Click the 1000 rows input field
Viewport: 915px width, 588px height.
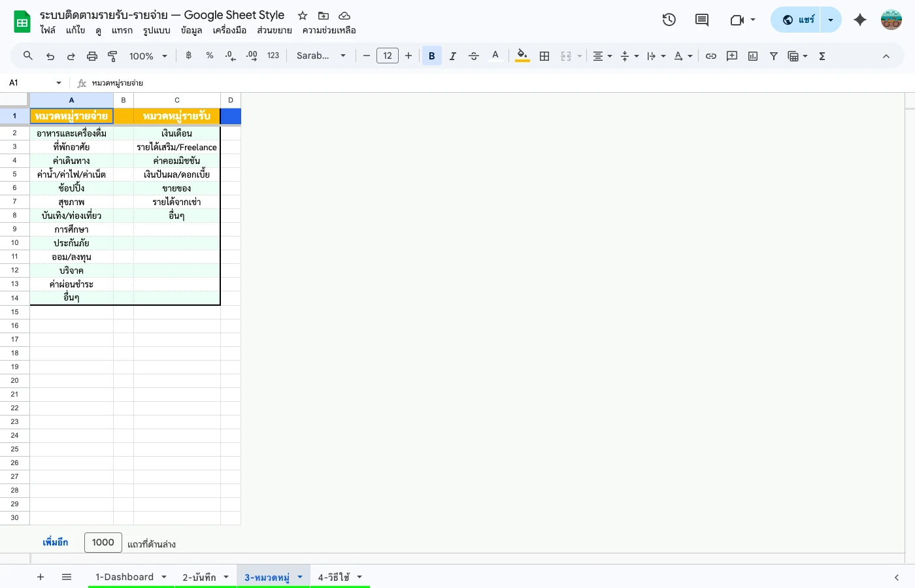[x=103, y=542]
